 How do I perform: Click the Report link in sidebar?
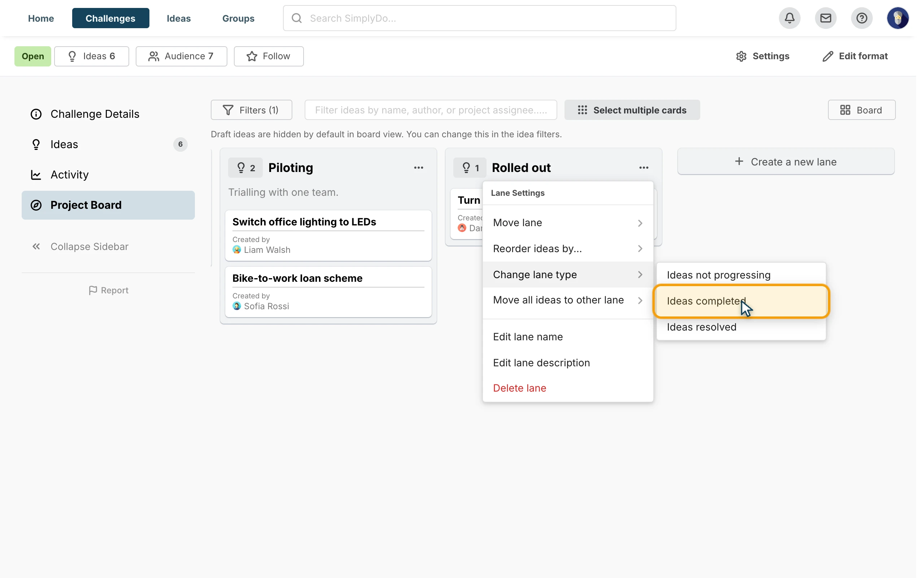[108, 290]
